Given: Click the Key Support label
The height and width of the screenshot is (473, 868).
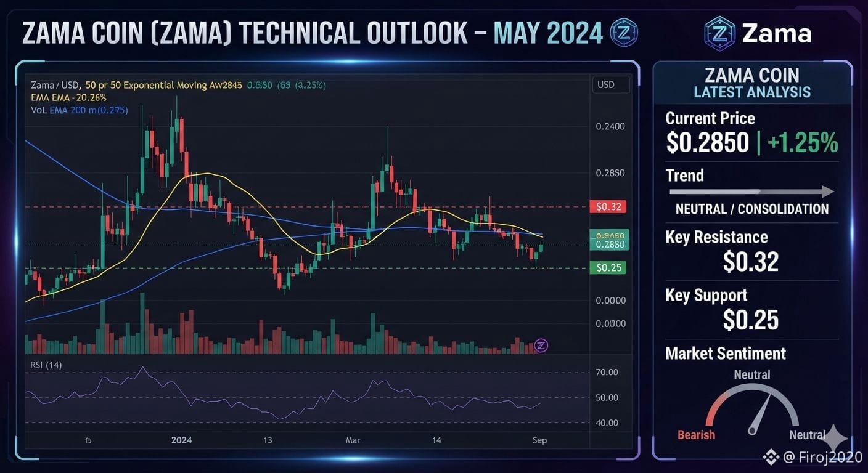Looking at the screenshot, I should 706,295.
